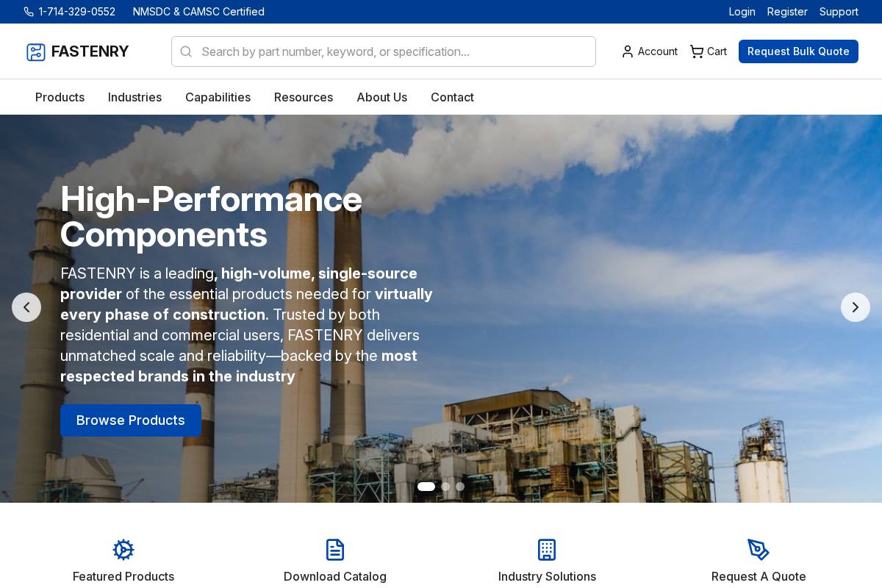Expand the Resources menu
Viewport: 882px width, 588px height.
point(303,97)
